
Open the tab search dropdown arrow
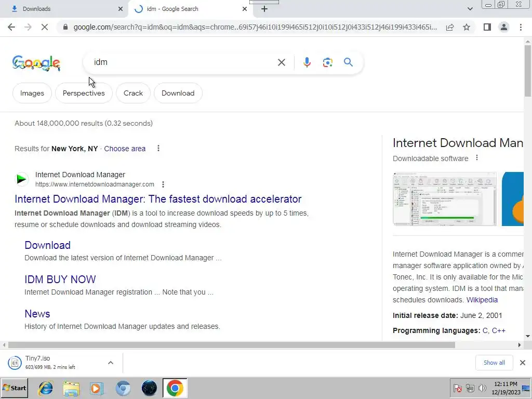click(x=470, y=9)
